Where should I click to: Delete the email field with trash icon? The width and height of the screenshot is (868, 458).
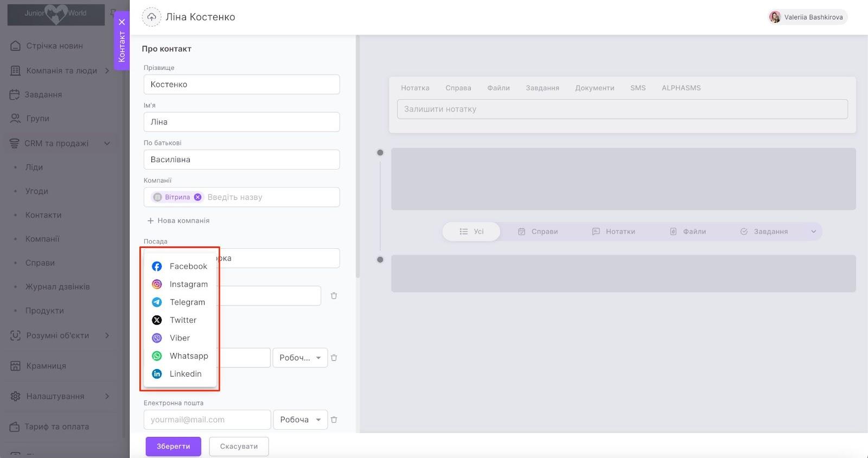[x=334, y=420]
